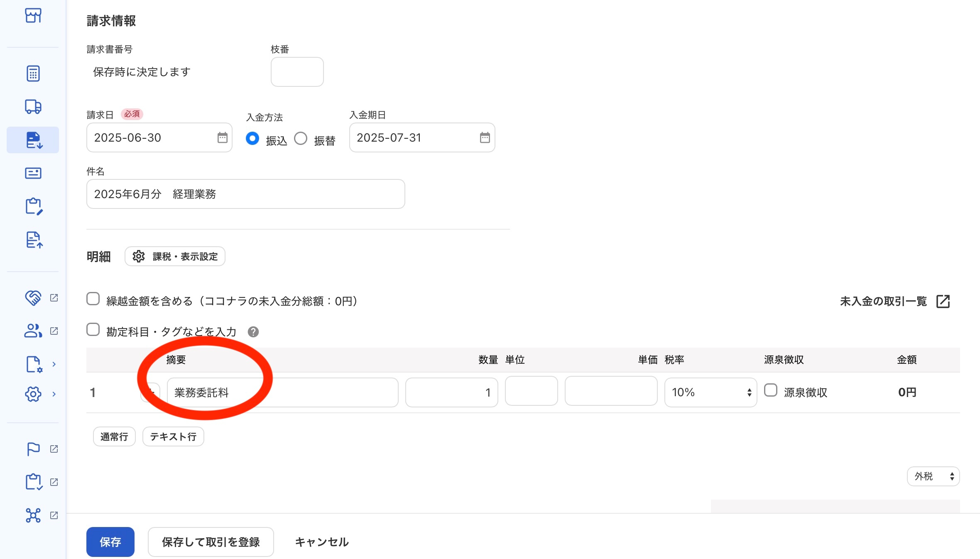The image size is (980, 559).
Task: Open the clipboard with pencil sidebar icon
Action: pyautogui.click(x=34, y=206)
